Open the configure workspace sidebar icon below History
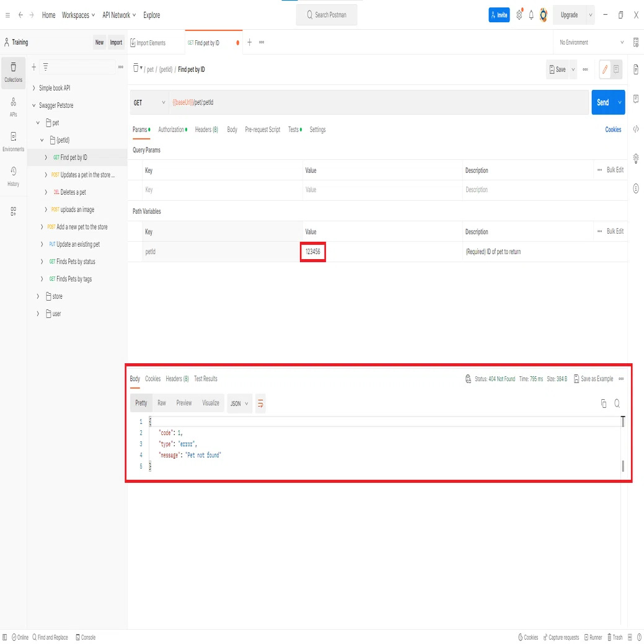Image resolution: width=644 pixels, height=644 pixels. pyautogui.click(x=13, y=211)
